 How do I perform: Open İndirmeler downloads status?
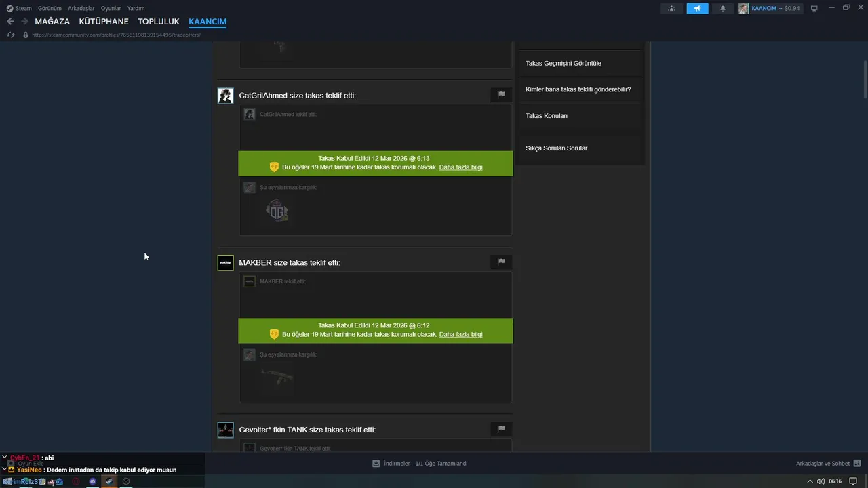(x=426, y=464)
